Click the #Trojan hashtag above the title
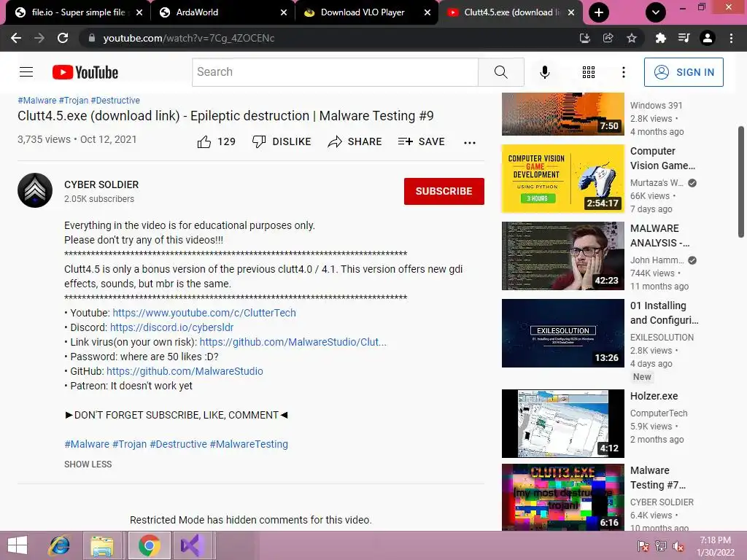The image size is (747, 560). coord(74,101)
